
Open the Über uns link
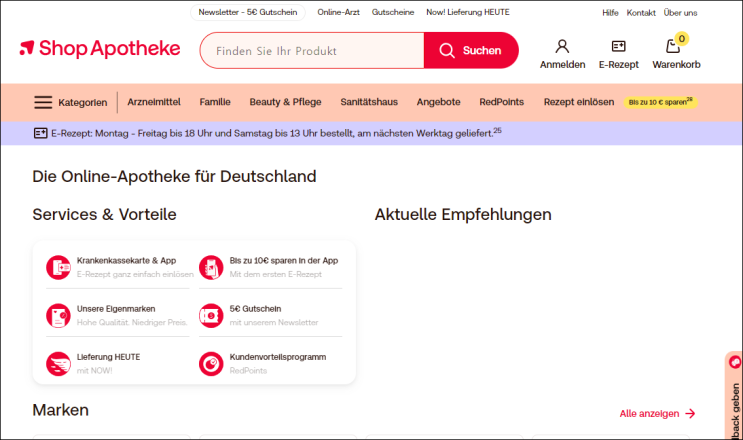680,13
